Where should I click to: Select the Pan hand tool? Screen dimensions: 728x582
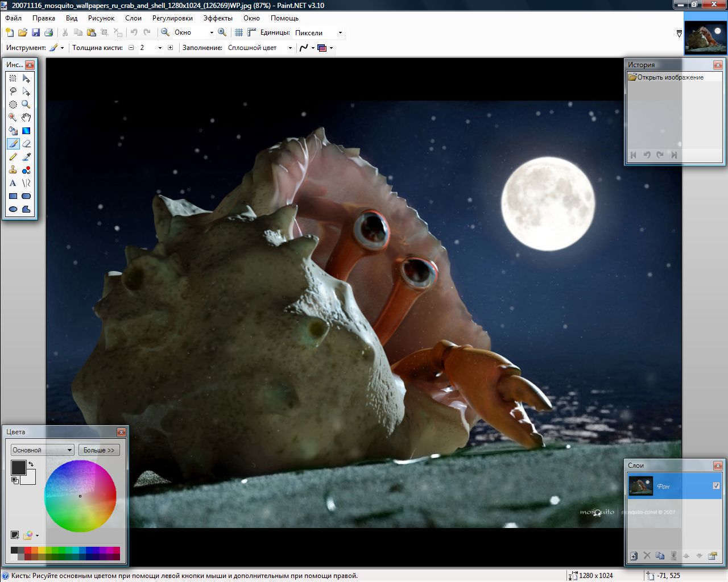tap(26, 118)
